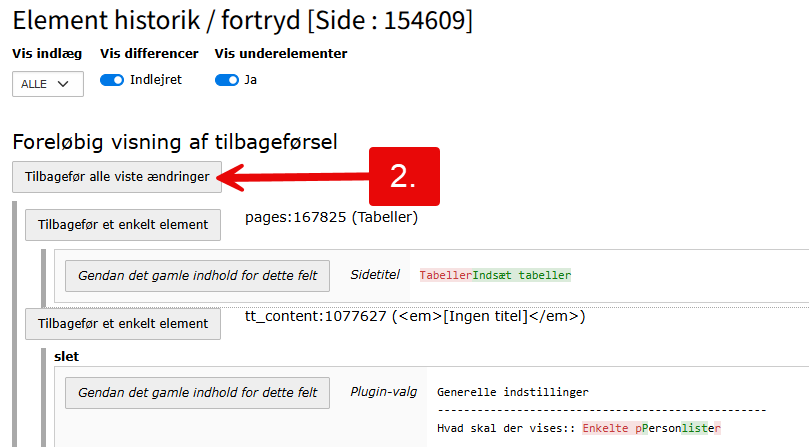Click the 'Hvad skal der vises' diff line

pos(578,428)
